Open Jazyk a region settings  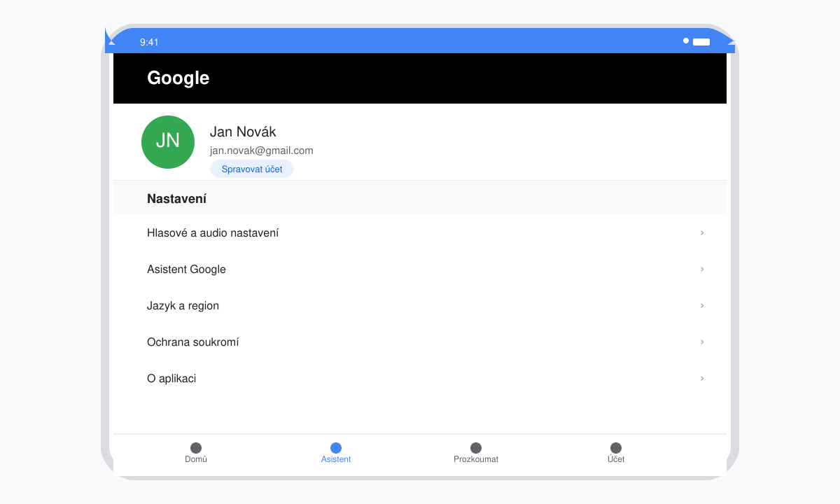pos(420,305)
